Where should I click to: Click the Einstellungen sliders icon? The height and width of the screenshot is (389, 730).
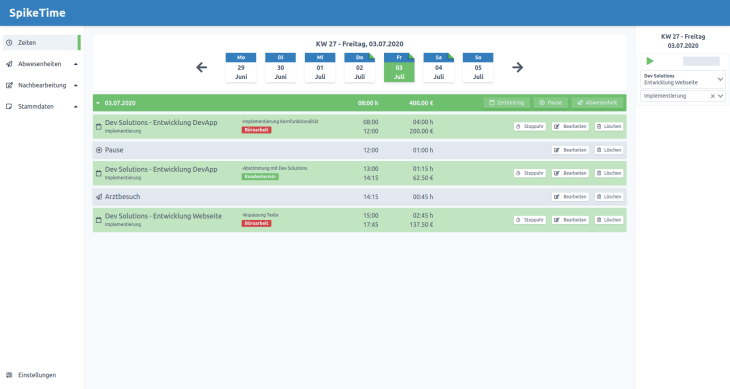[9, 375]
